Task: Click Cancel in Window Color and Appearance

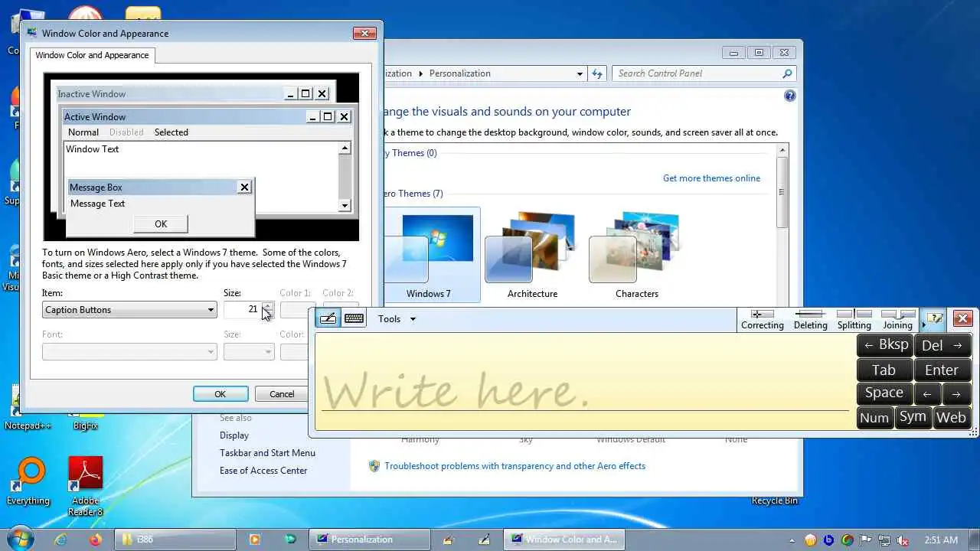Action: tap(282, 394)
